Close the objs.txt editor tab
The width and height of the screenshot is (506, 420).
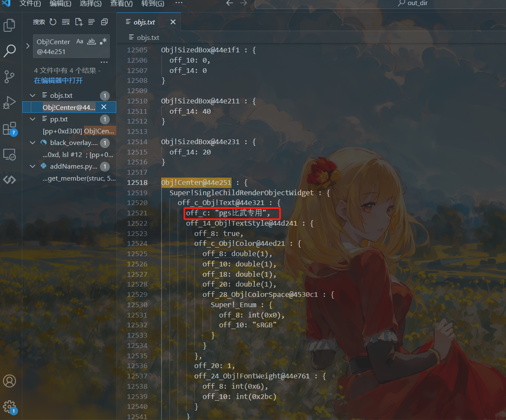click(173, 22)
